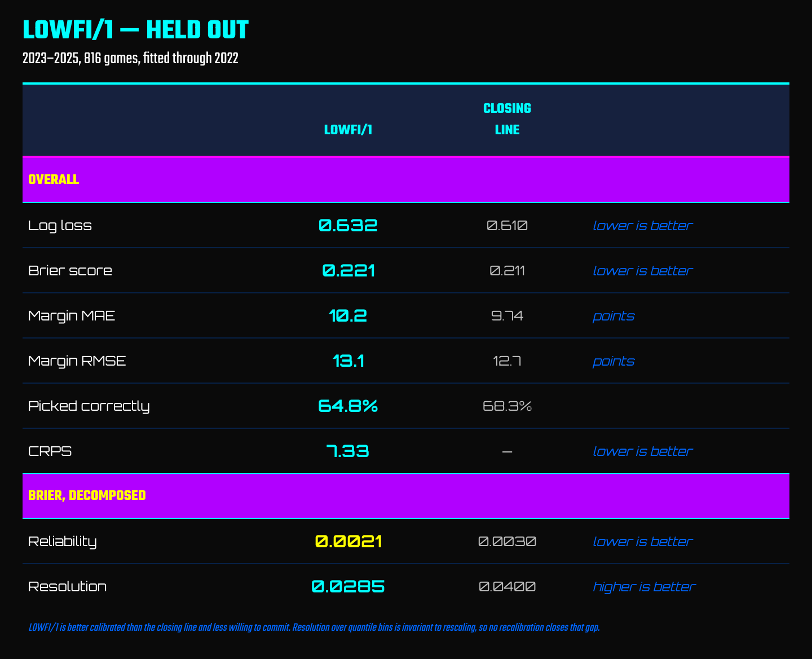Image resolution: width=812 pixels, height=659 pixels.
Task: Click the BRIER, DECOMPOSED section band
Action: pyautogui.click(x=406, y=495)
